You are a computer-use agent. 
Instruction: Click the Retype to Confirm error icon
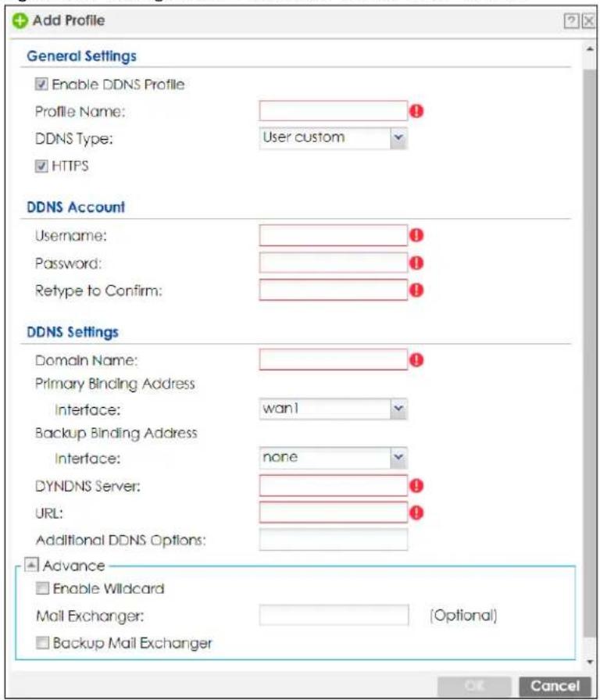pyautogui.click(x=416, y=290)
